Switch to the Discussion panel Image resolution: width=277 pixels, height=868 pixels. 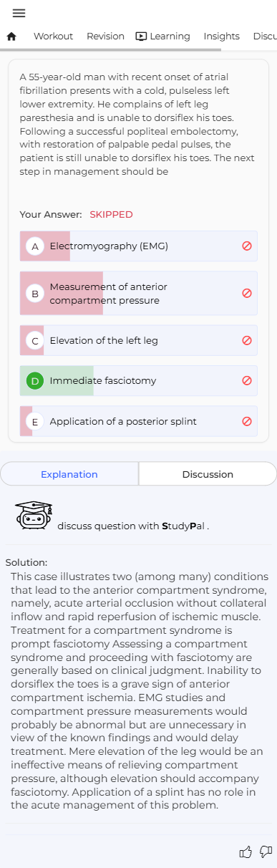click(208, 474)
